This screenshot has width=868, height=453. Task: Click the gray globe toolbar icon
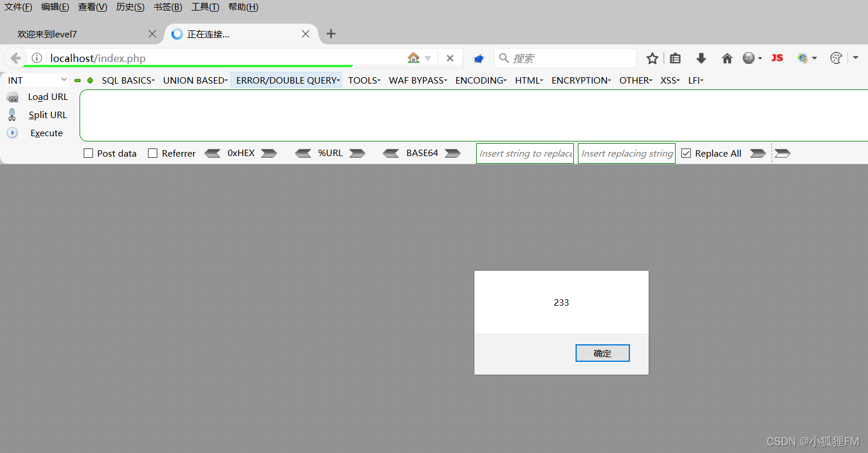[749, 58]
